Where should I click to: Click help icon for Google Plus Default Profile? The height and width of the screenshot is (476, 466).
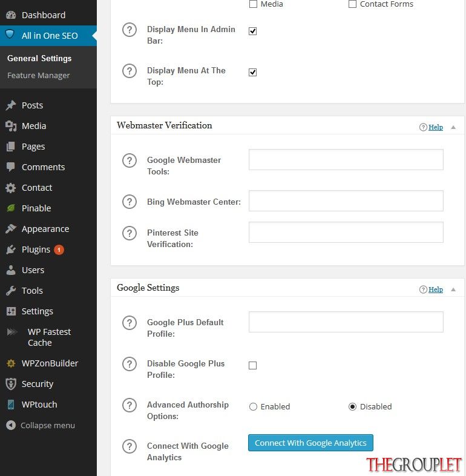(x=130, y=323)
